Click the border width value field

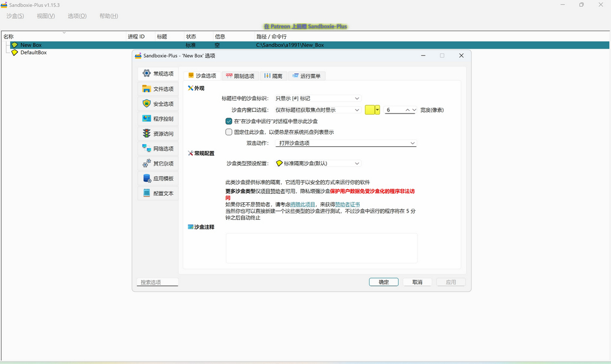click(x=394, y=110)
